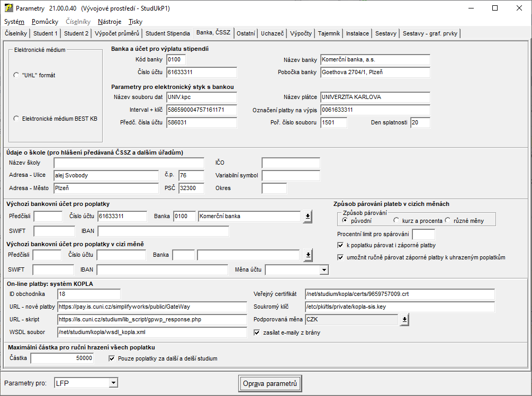Image resolution: width=532 pixels, height=396 pixels.
Task: Choose "kurz a procenta" pairing method
Action: [396, 220]
